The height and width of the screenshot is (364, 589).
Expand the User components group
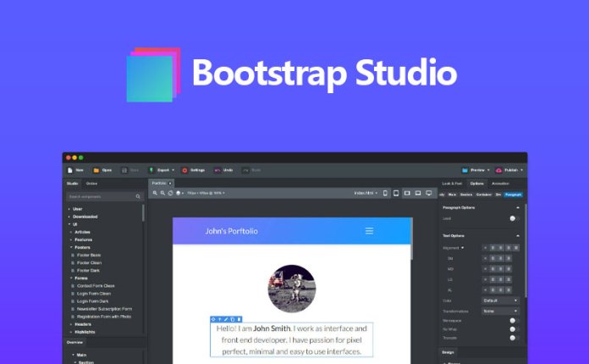[69, 209]
